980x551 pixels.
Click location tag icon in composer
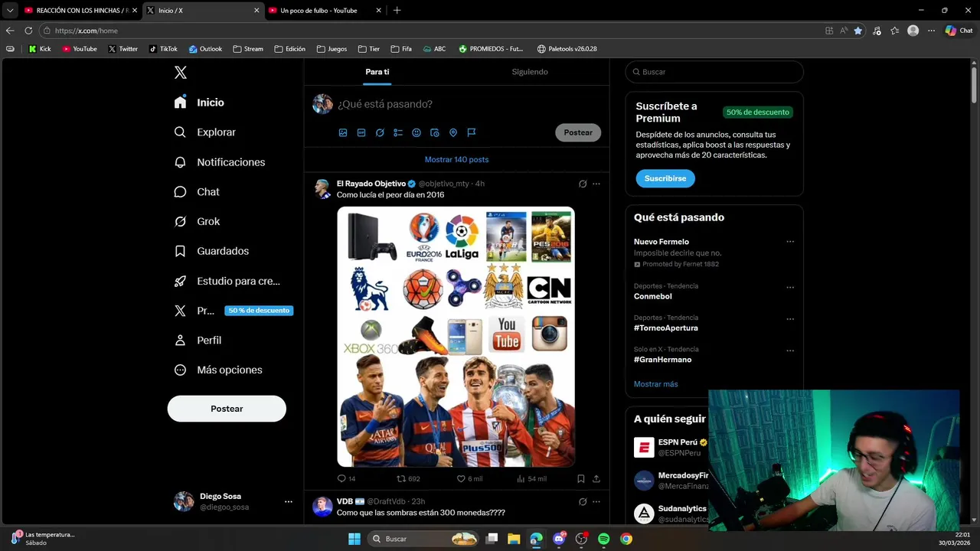click(x=453, y=132)
